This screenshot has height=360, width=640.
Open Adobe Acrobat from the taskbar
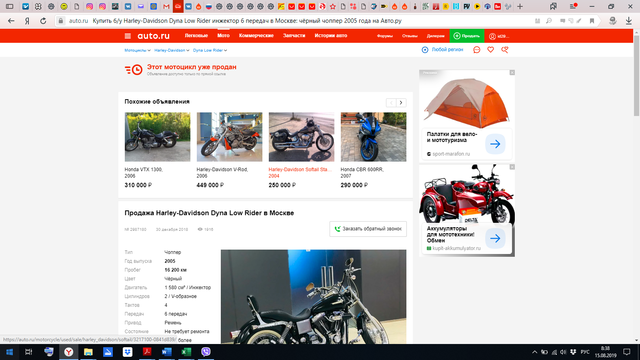[x=147, y=352]
